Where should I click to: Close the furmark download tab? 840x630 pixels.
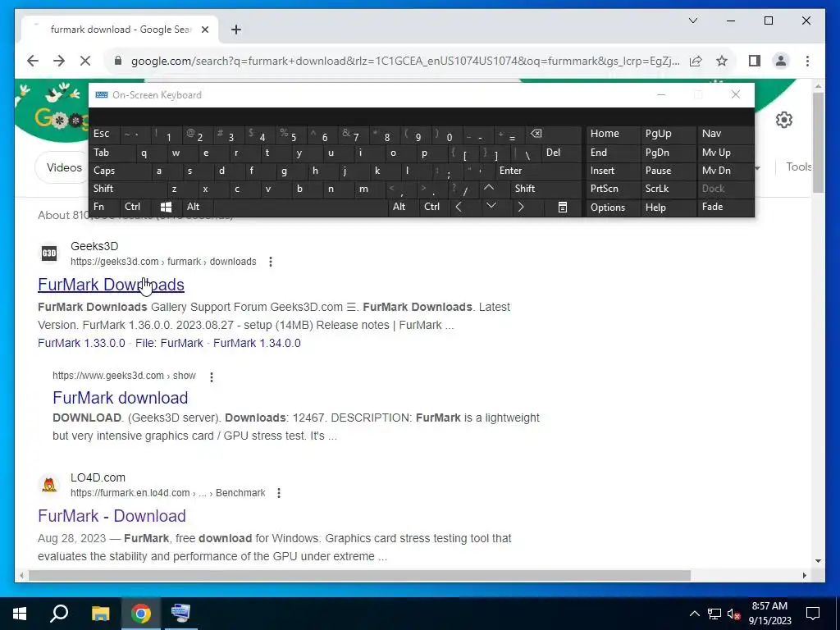click(x=204, y=30)
